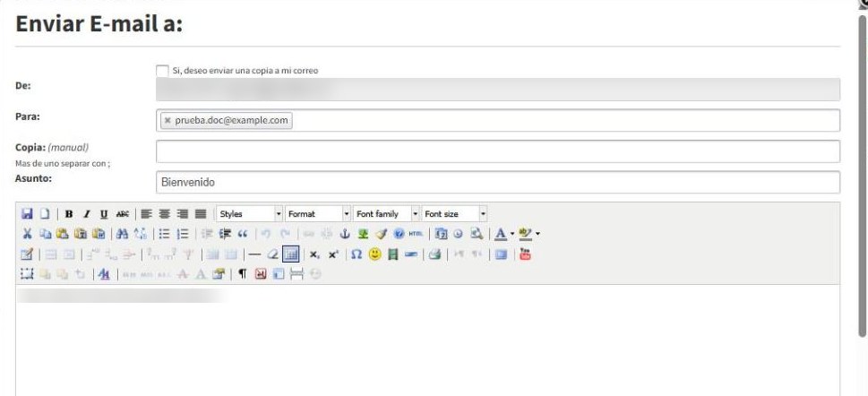Open editor Help icon

coord(399,234)
